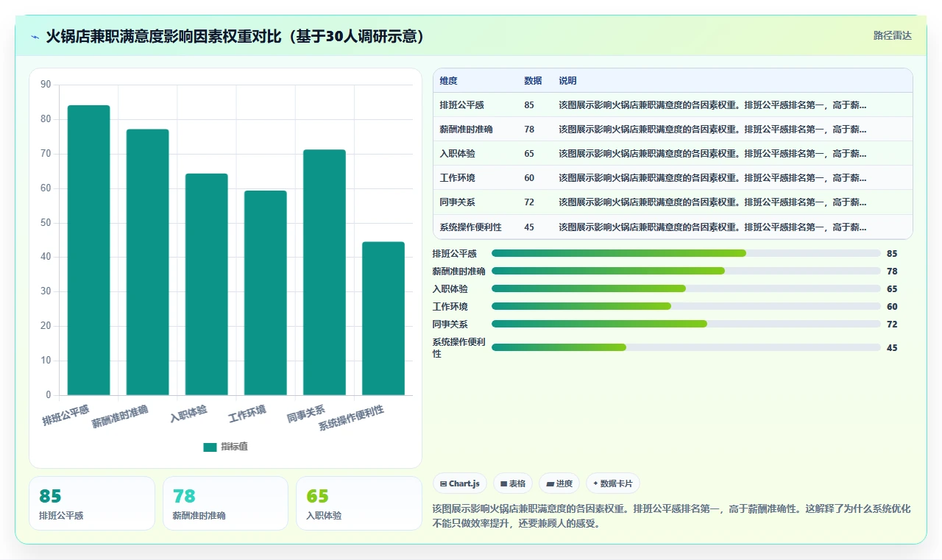
Task: Click value 72 in the table
Action: coord(529,202)
